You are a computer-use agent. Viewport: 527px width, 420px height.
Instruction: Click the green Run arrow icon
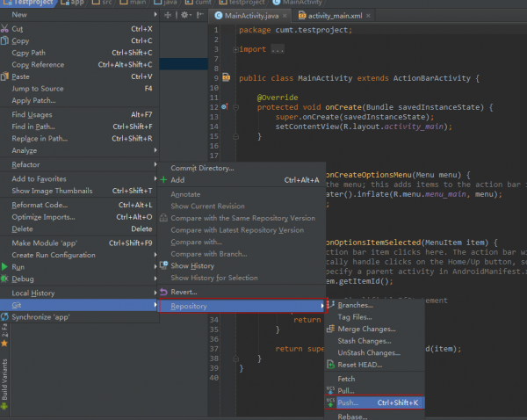point(4,266)
